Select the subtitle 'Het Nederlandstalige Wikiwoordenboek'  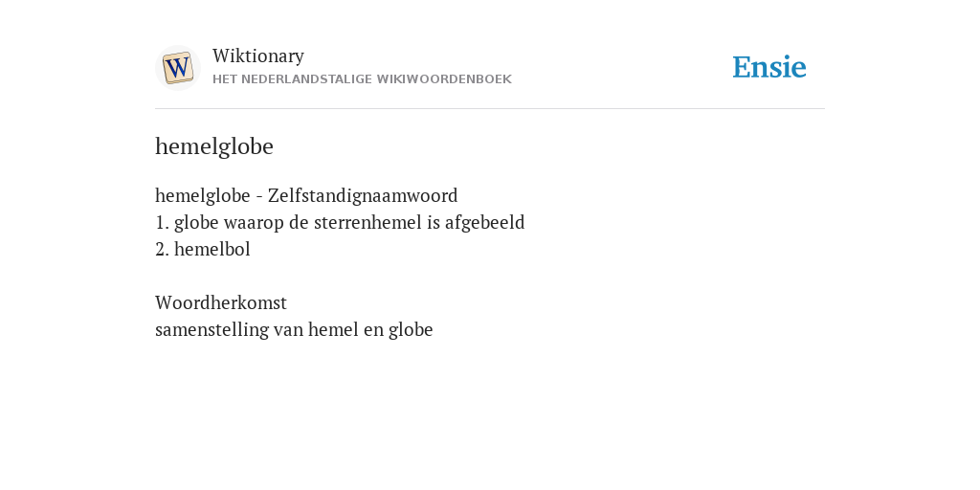[362, 79]
